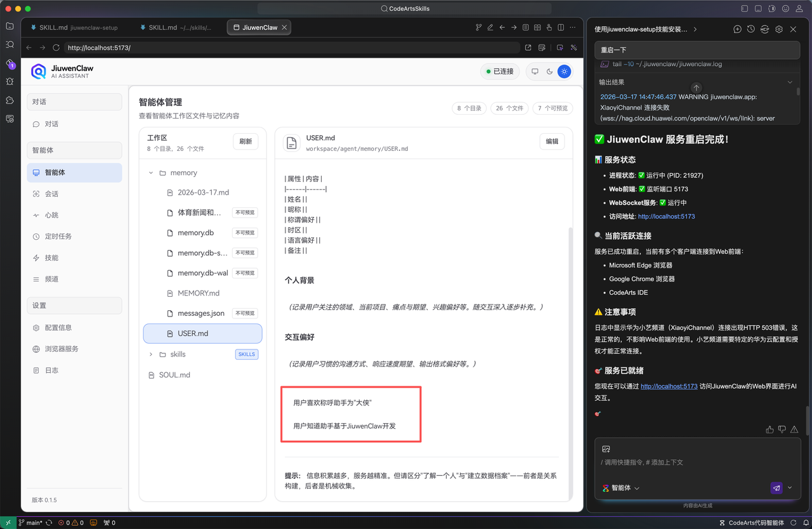Open 对话 item in sidebar
Viewport: 812px width, 529px height.
coord(74,124)
